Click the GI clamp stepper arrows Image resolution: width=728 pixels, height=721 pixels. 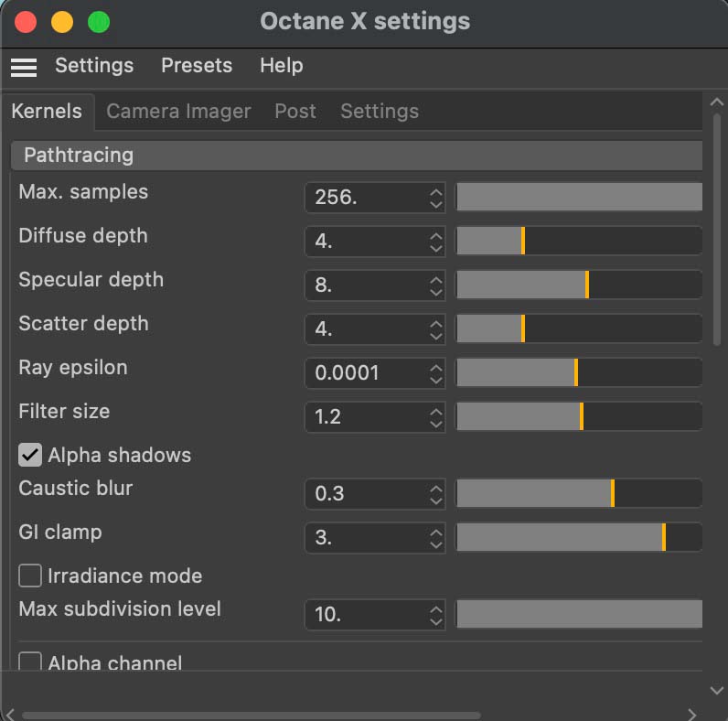436,538
